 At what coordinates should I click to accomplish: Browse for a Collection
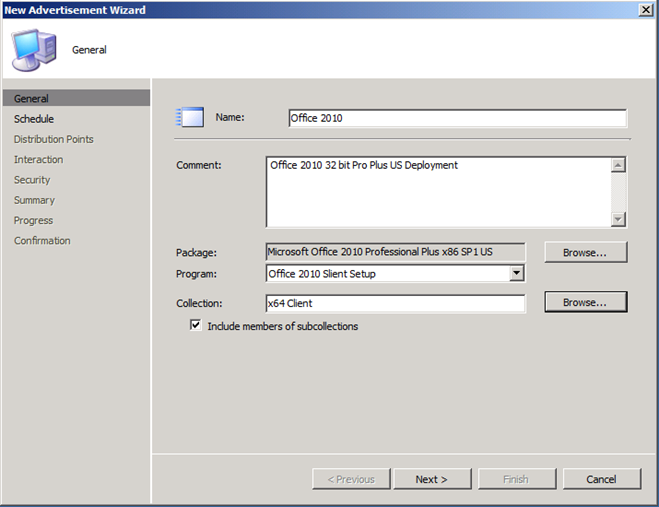coord(585,302)
